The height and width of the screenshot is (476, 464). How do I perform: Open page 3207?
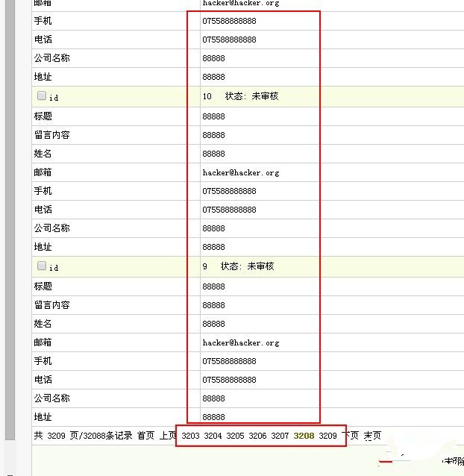point(280,436)
